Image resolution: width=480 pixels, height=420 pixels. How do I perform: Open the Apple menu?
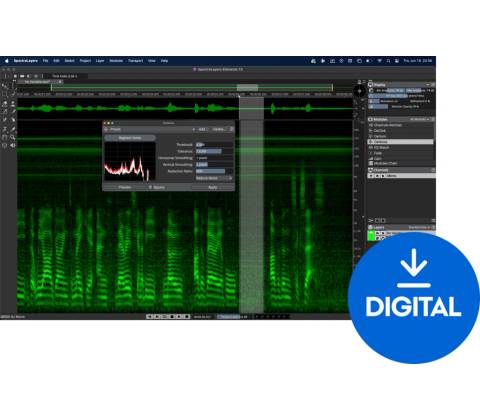click(x=7, y=61)
